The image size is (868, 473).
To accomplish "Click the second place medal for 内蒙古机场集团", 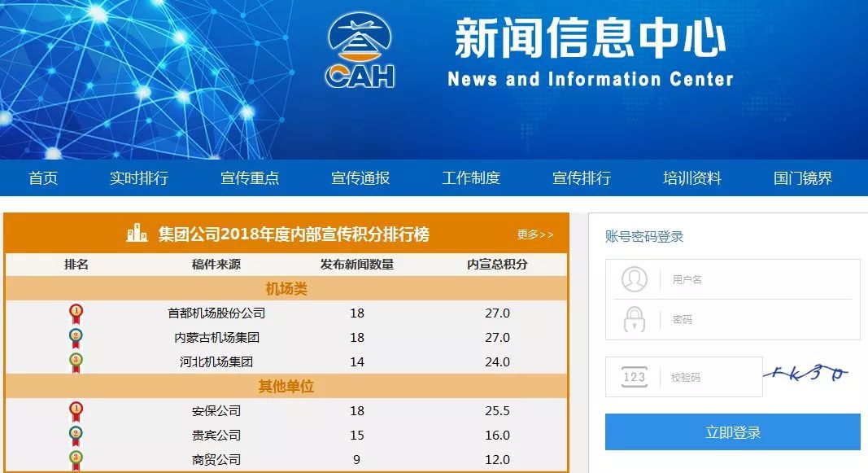I will click(76, 337).
